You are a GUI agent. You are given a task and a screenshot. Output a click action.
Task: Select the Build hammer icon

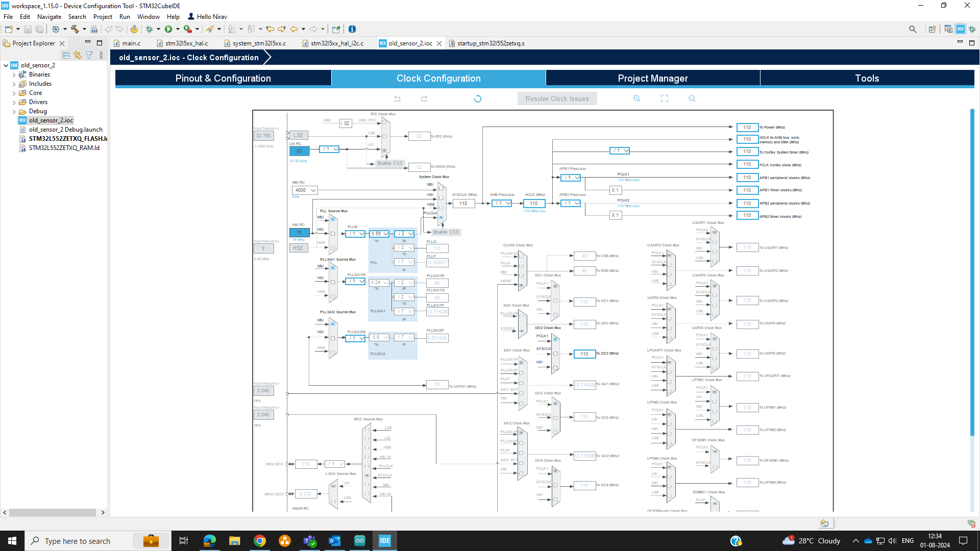point(75,29)
